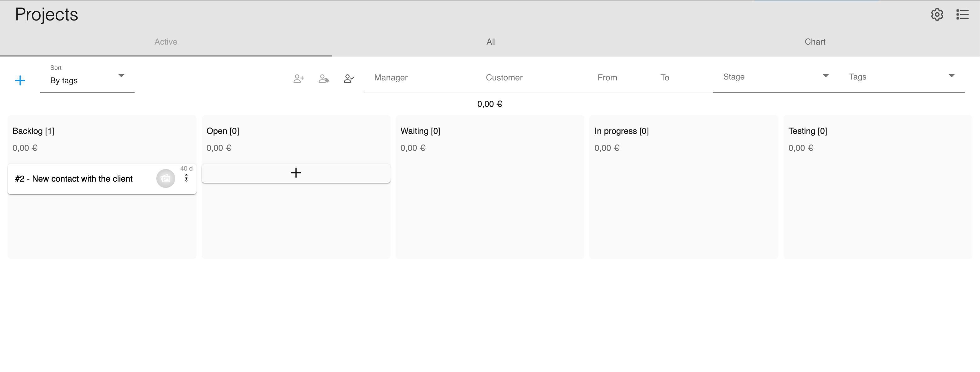Toggle the person-with-tag filter icon

click(323, 78)
